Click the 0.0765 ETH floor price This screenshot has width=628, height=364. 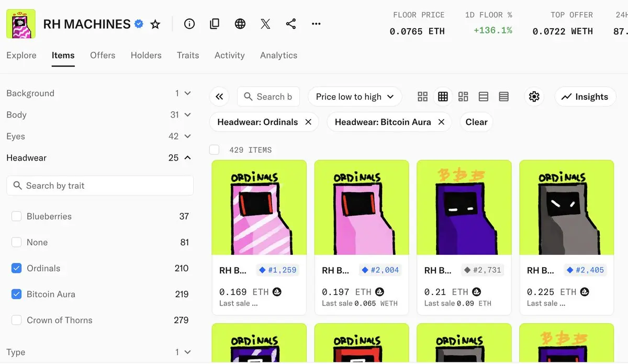(417, 31)
